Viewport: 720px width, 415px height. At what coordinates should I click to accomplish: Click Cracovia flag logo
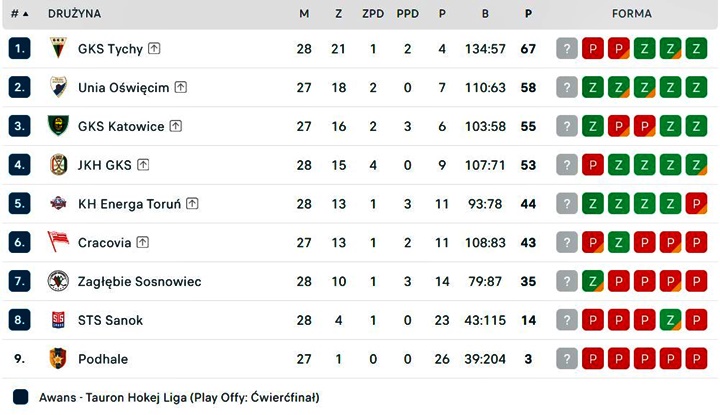click(x=58, y=242)
